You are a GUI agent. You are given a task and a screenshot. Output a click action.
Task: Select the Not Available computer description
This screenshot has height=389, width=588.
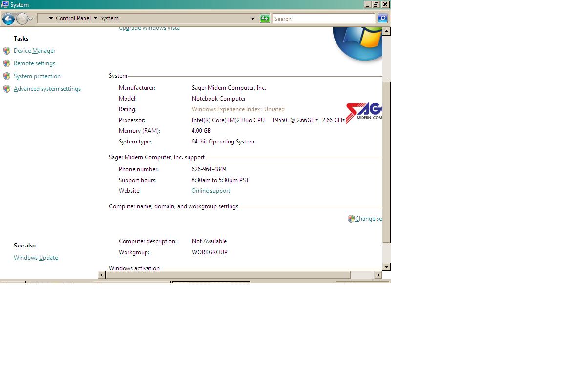[x=209, y=241]
